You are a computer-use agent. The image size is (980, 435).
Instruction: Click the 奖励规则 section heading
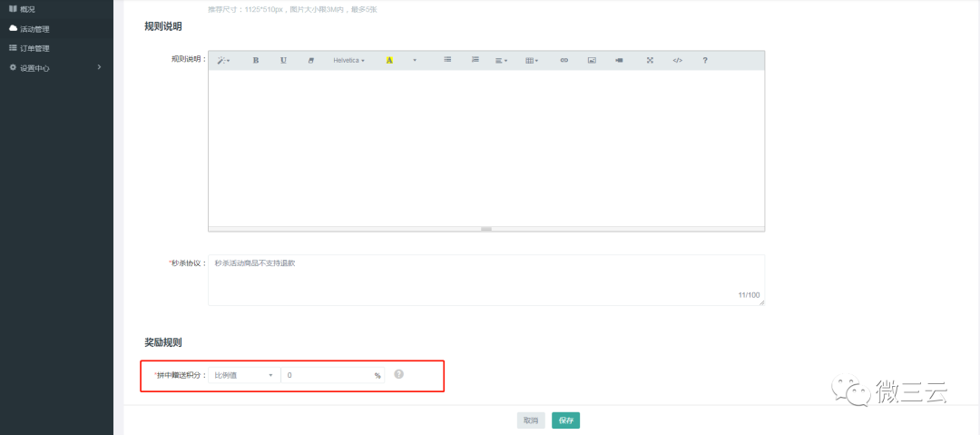tap(163, 343)
